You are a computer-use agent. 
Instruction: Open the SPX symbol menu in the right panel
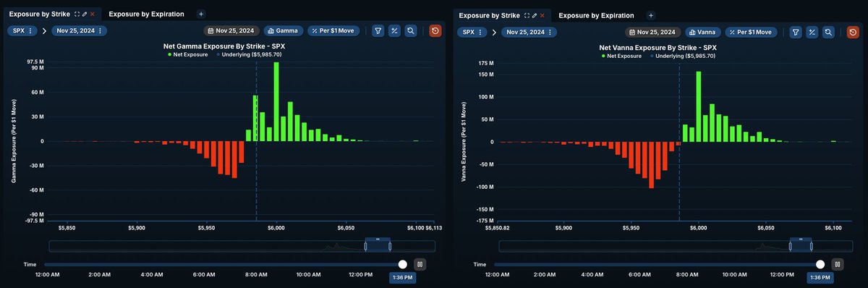click(x=472, y=33)
